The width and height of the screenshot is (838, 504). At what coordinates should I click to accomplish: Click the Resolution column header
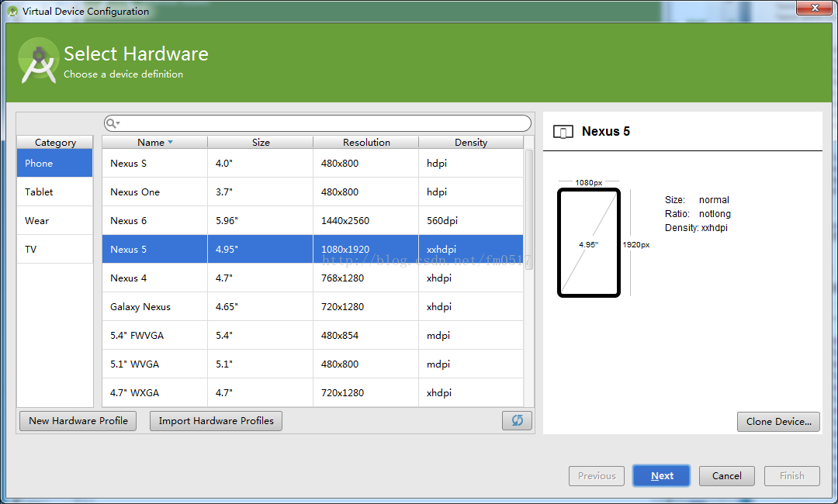366,142
